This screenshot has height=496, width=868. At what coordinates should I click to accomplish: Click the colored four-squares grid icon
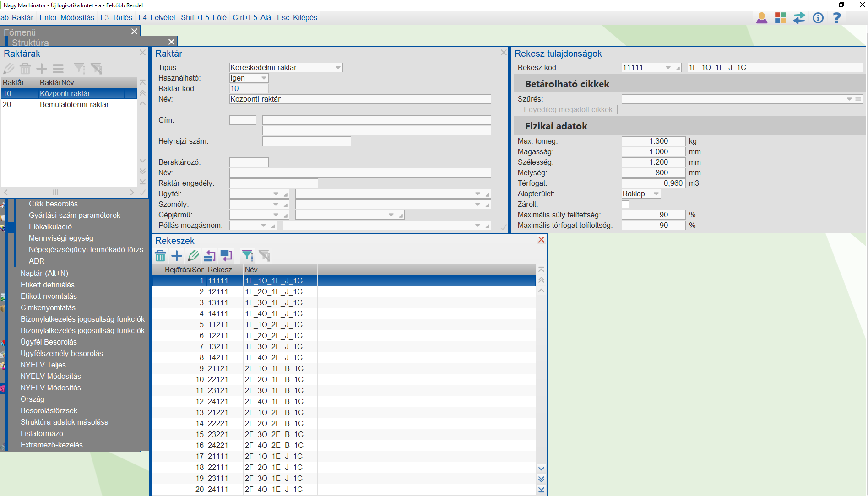pos(781,18)
